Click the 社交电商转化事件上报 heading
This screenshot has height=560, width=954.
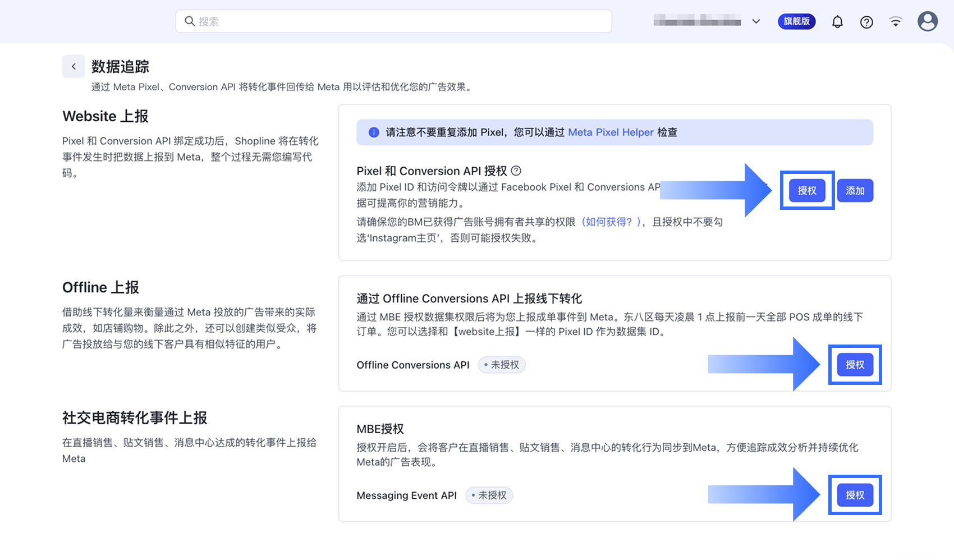[135, 418]
